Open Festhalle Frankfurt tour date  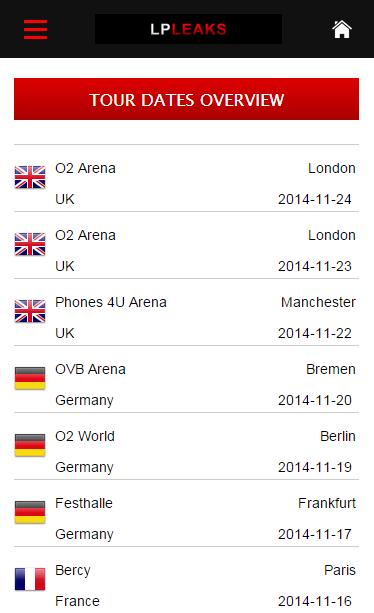[x=186, y=513]
